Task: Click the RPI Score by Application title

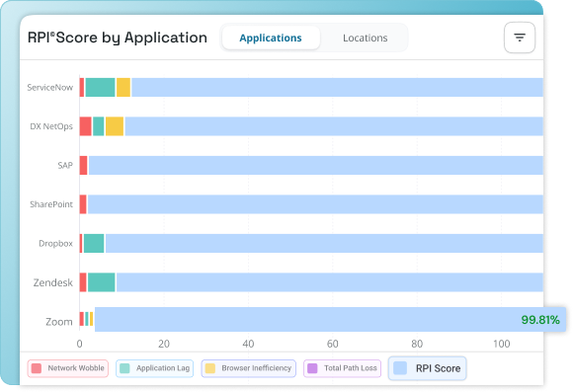Action: (x=118, y=38)
